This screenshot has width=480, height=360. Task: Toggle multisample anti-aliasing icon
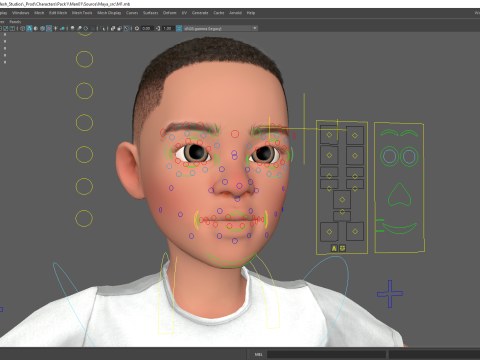(x=86, y=28)
